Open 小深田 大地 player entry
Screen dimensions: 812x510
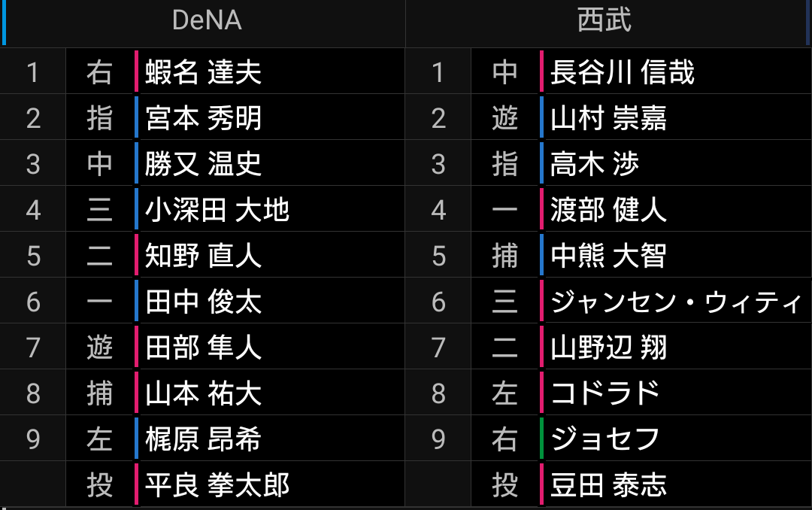(x=217, y=210)
